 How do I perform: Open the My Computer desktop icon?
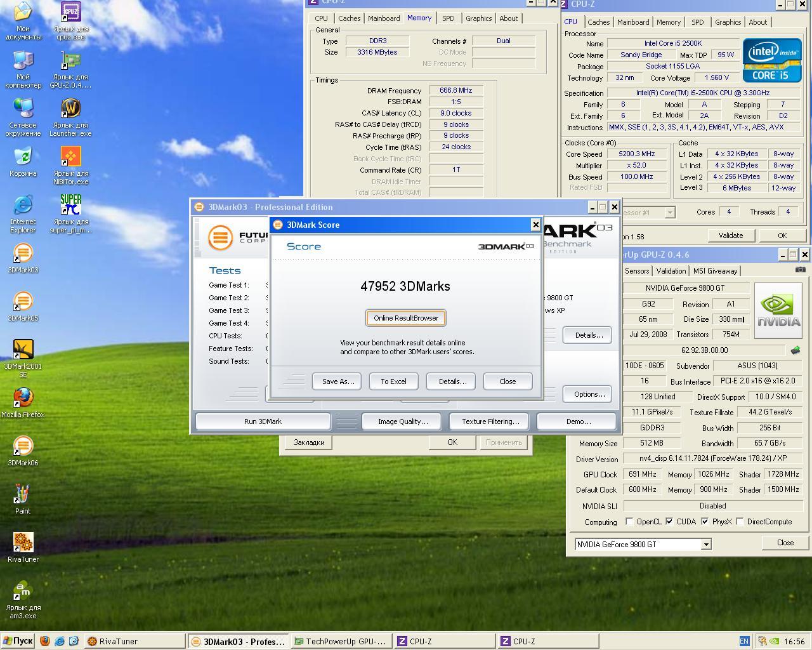point(23,70)
